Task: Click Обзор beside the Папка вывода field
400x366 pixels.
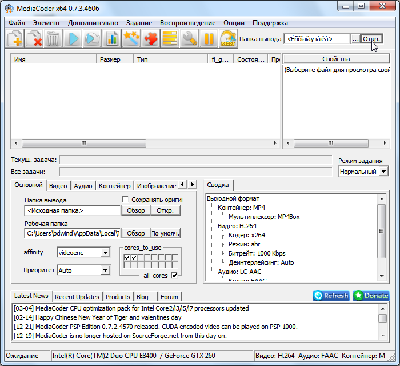Action: point(136,211)
